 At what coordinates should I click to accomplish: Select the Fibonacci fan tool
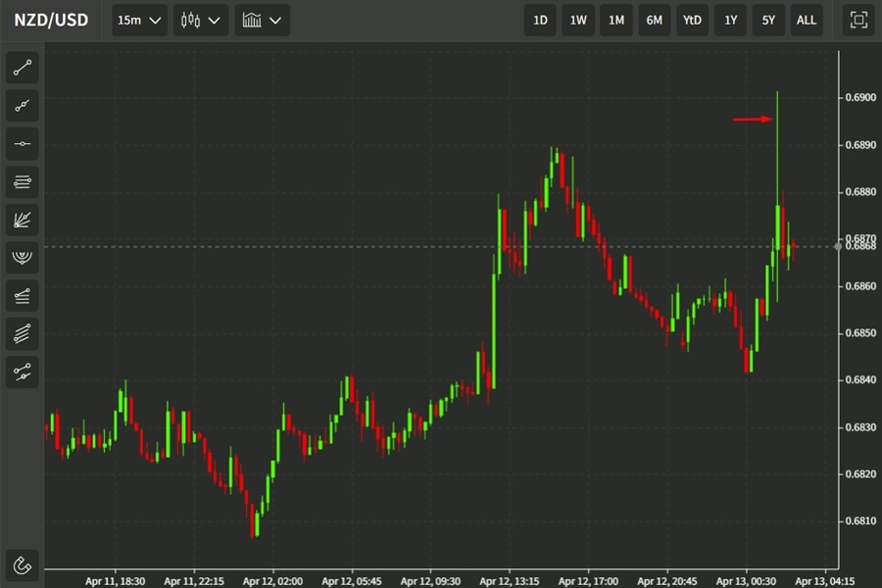(22, 220)
